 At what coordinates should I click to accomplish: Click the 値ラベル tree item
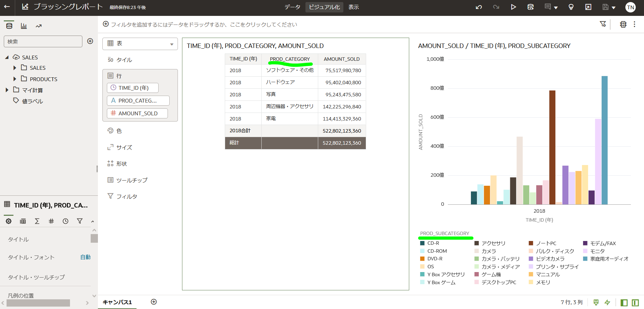point(32,101)
